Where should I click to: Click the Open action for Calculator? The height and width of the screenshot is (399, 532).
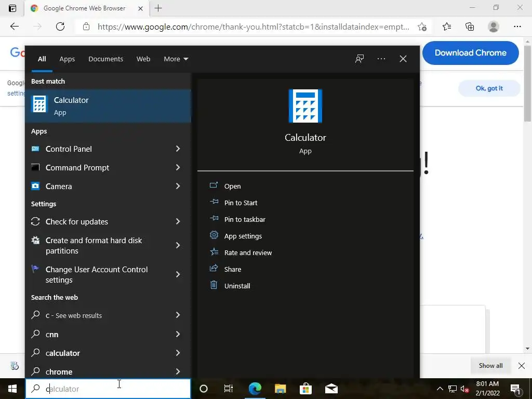232,187
